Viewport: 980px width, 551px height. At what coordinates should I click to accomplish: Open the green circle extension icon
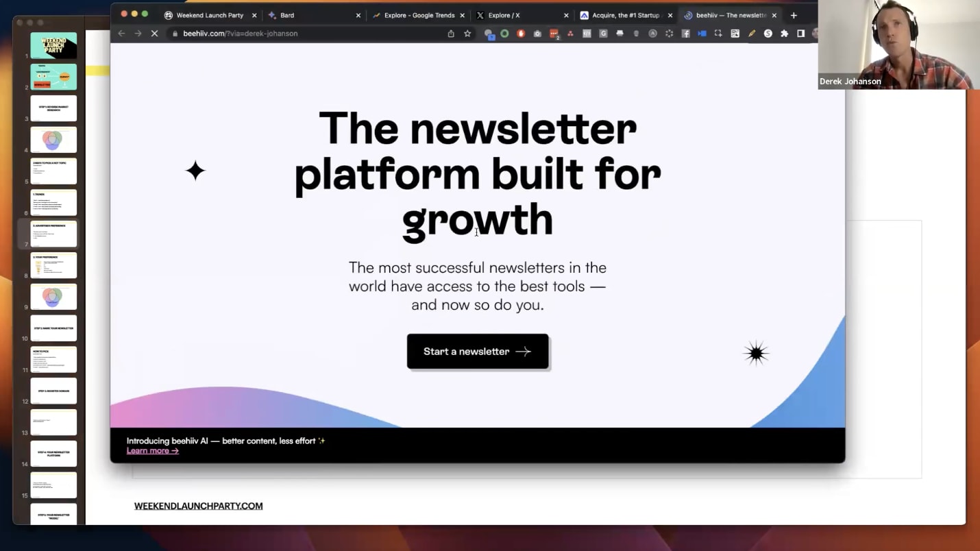point(504,33)
